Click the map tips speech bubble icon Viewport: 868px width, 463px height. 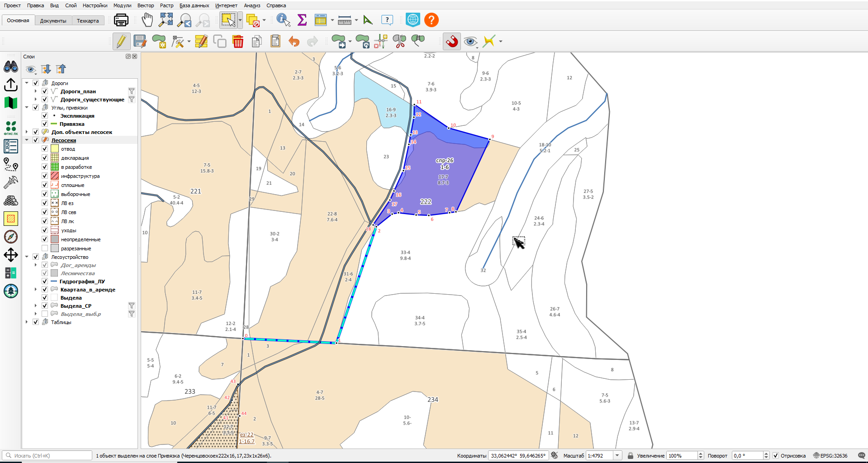click(387, 20)
